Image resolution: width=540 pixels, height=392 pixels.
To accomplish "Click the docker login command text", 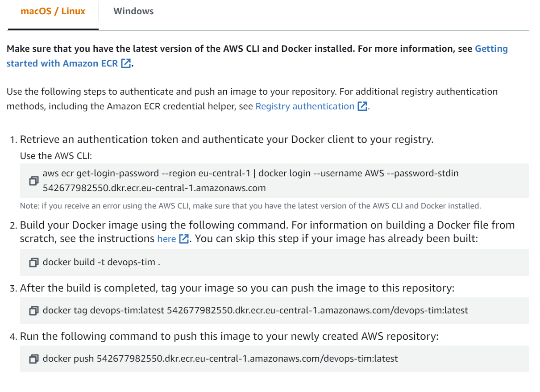I will click(x=250, y=180).
